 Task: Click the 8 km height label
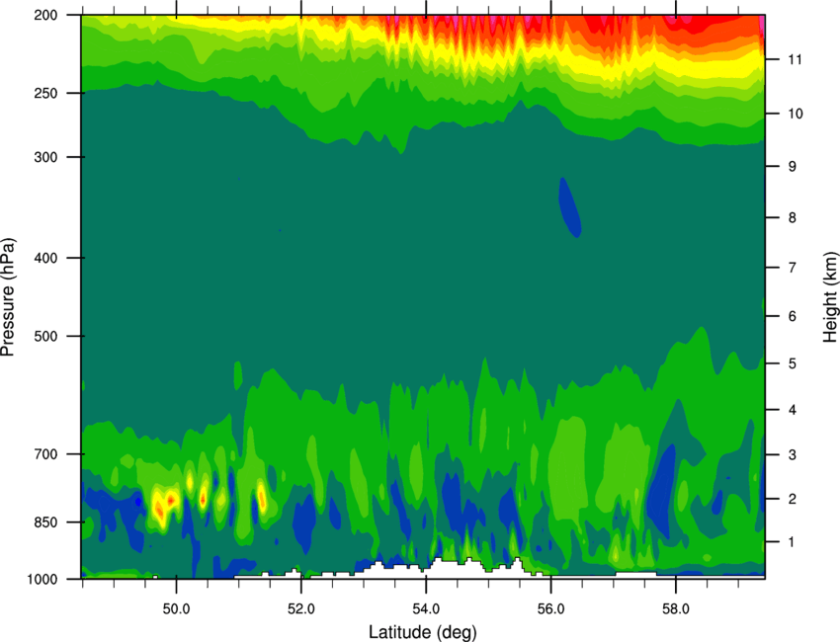coord(793,217)
